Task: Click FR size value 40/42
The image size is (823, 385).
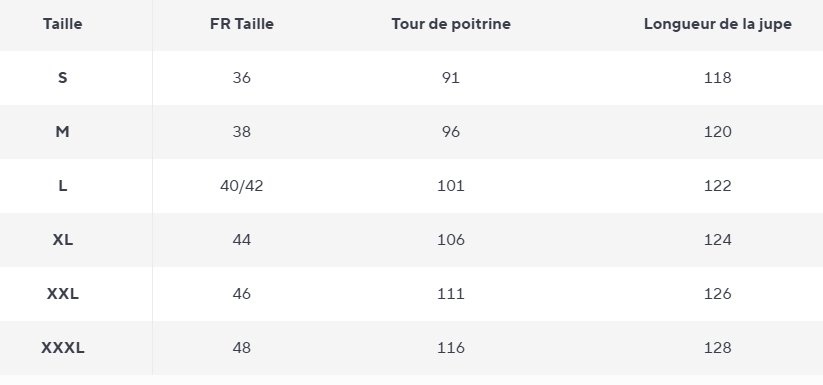Action: [241, 186]
